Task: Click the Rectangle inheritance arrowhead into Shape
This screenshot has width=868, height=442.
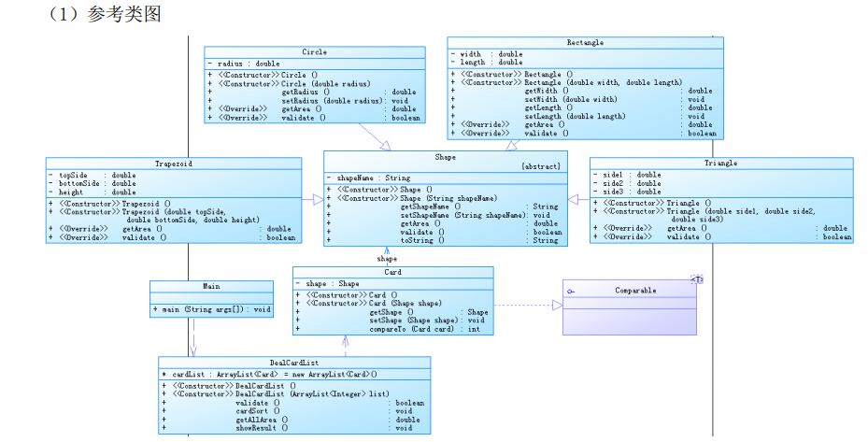Action: click(x=513, y=145)
